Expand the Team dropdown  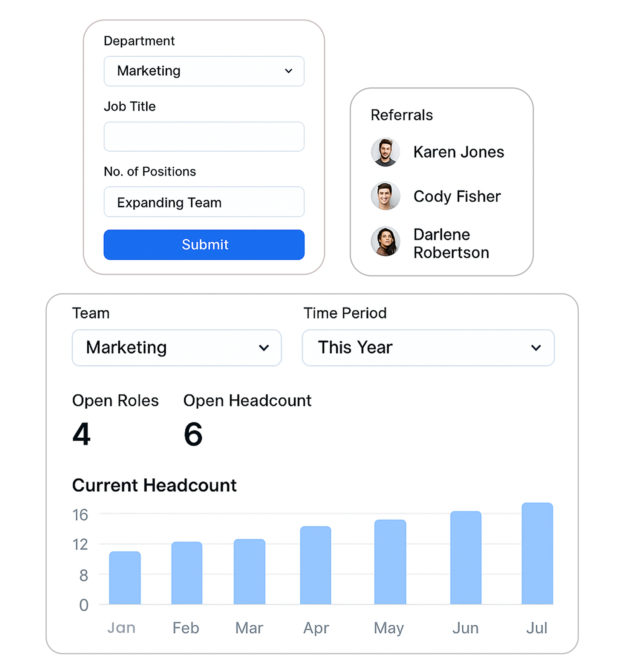pos(177,348)
